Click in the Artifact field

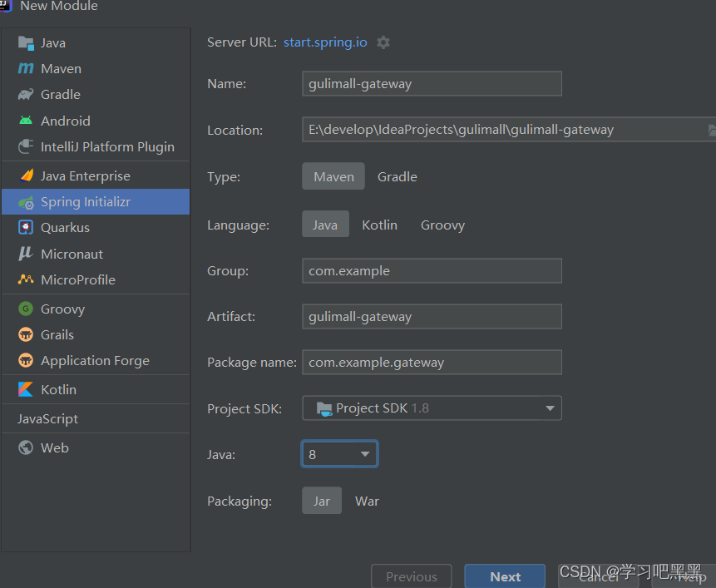tap(432, 316)
